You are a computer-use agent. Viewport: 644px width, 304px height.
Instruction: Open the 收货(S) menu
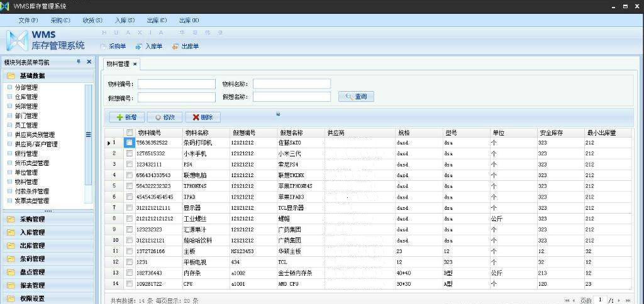pos(92,20)
